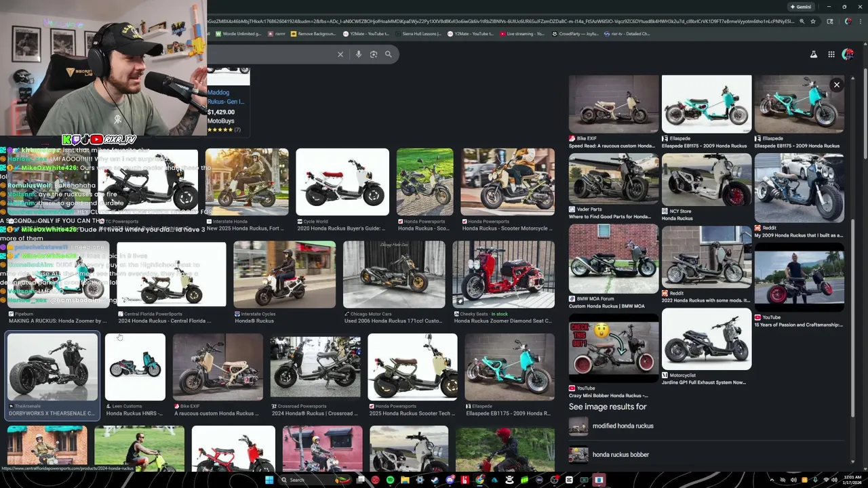This screenshot has height=488, width=868.
Task: Submit the search with the magnifier icon
Action: [389, 54]
